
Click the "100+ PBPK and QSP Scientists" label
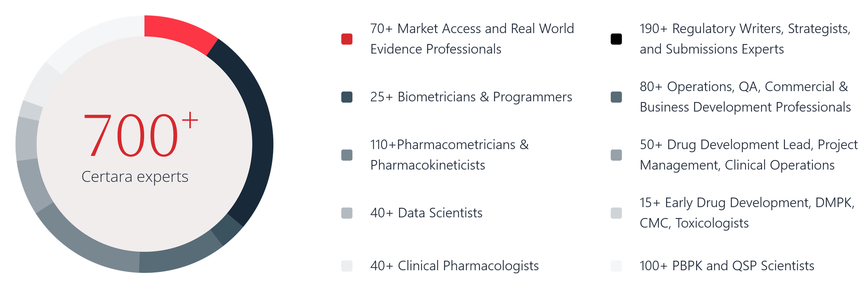[x=727, y=266]
